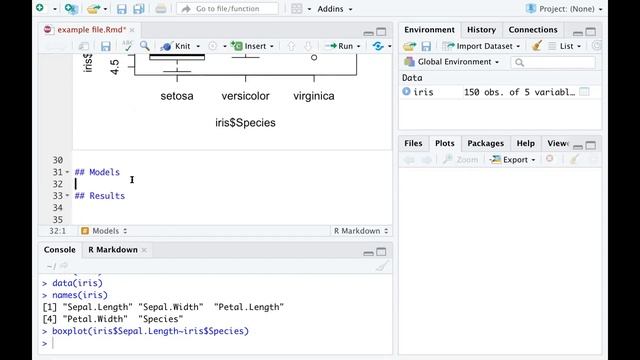Image resolution: width=640 pixels, height=360 pixels.
Task: Switch to the Plots tab
Action: [444, 143]
